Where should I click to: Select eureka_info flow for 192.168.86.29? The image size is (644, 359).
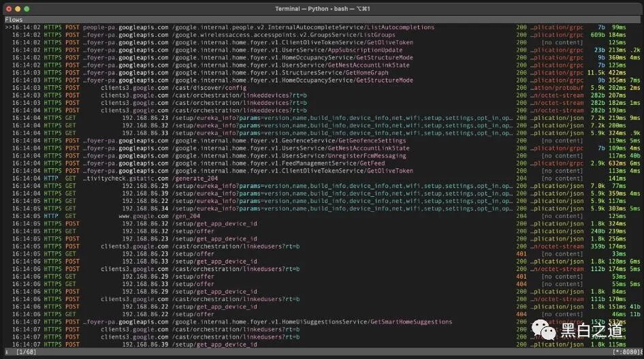[322, 186]
